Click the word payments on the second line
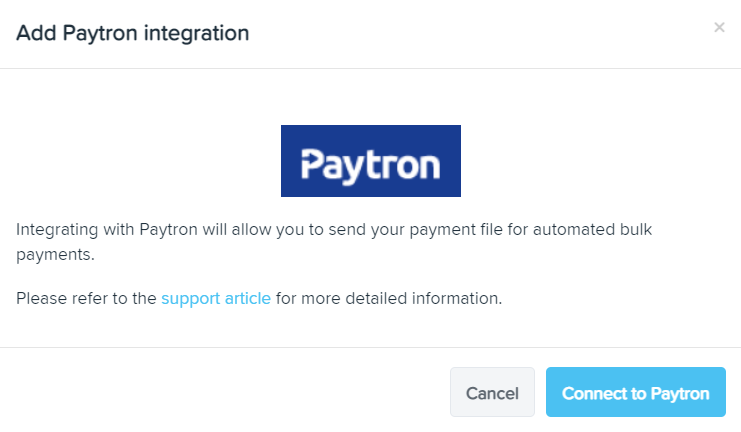This screenshot has height=432, width=741. click(55, 255)
